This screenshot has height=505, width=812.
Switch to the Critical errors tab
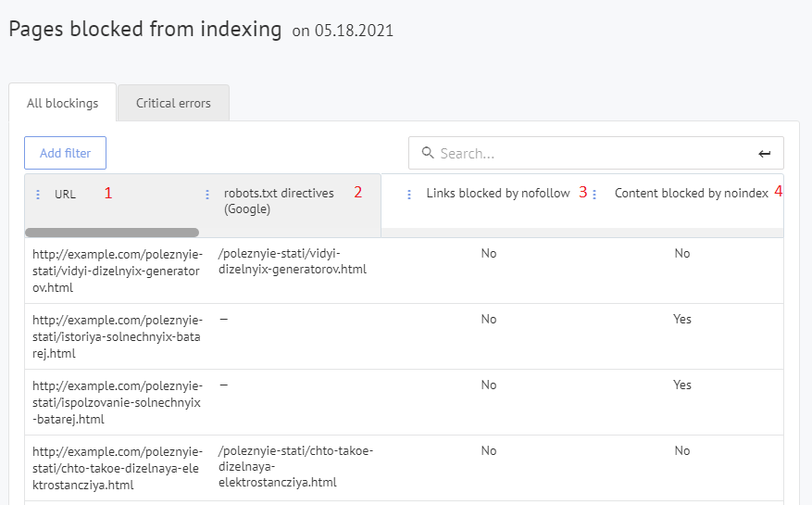(x=173, y=103)
